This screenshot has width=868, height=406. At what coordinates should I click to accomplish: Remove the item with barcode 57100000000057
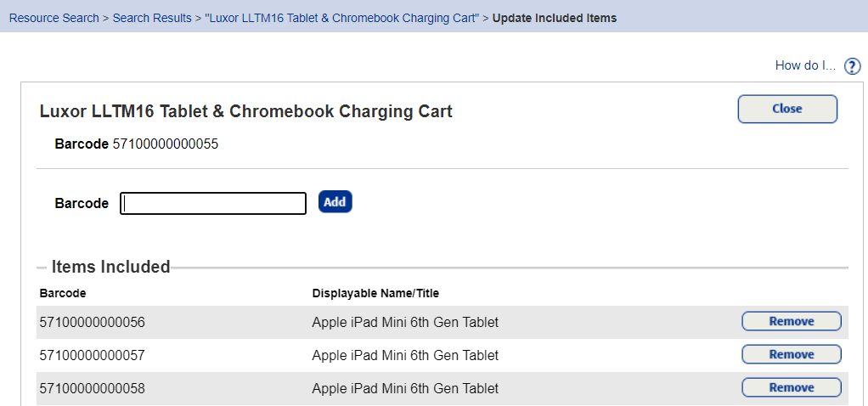click(x=791, y=354)
